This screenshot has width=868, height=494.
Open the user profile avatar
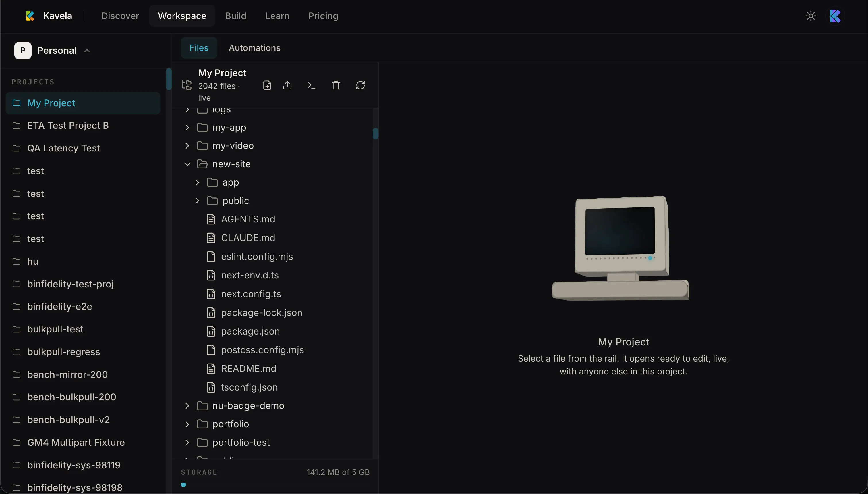point(835,16)
